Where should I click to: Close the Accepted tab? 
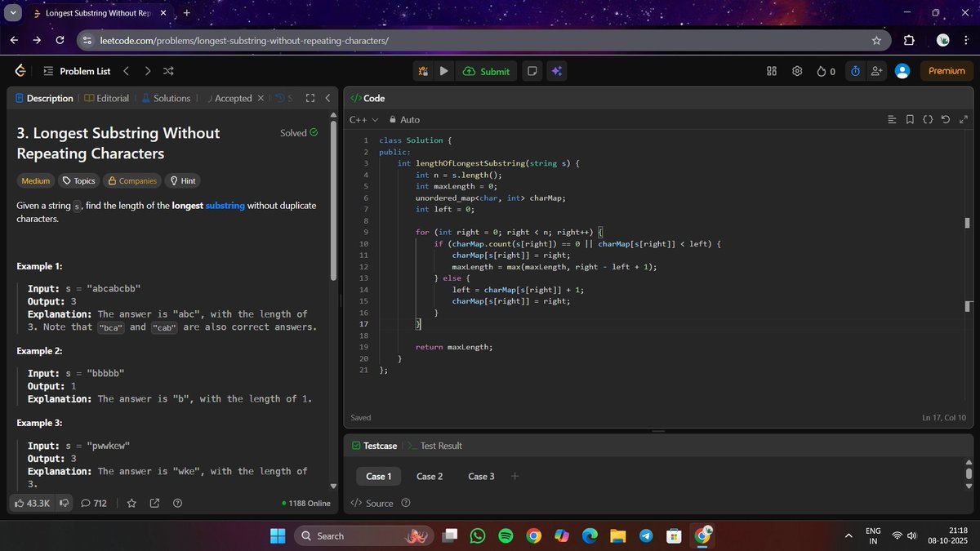coord(261,98)
